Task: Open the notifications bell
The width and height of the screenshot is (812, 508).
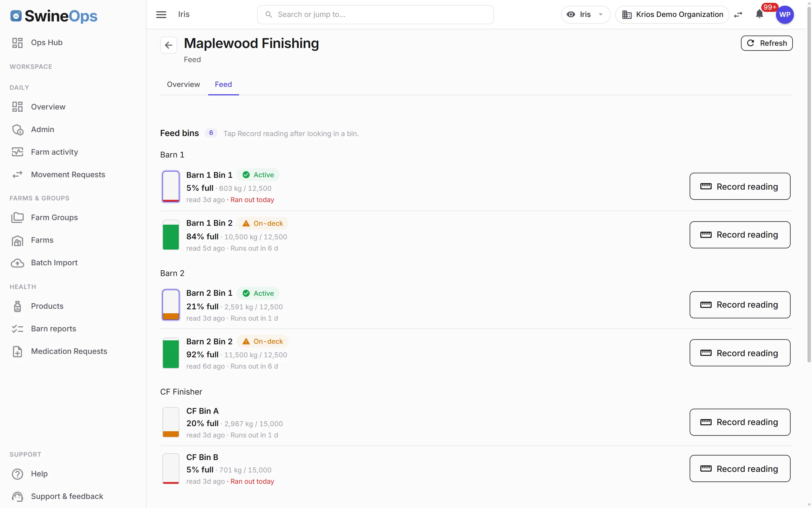Action: tap(760, 14)
